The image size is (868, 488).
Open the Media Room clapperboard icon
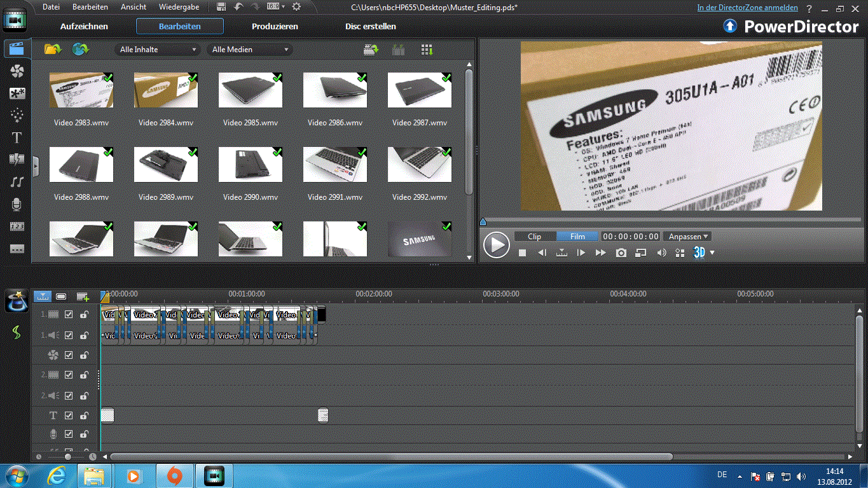click(x=17, y=48)
